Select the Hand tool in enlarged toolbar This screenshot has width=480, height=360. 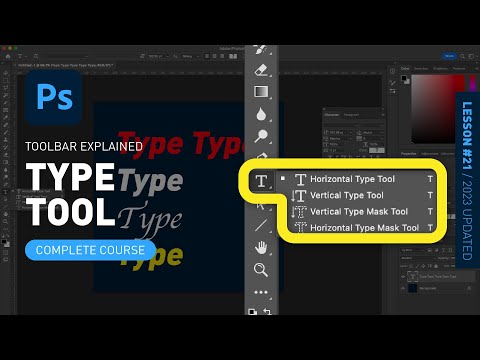coord(261,248)
